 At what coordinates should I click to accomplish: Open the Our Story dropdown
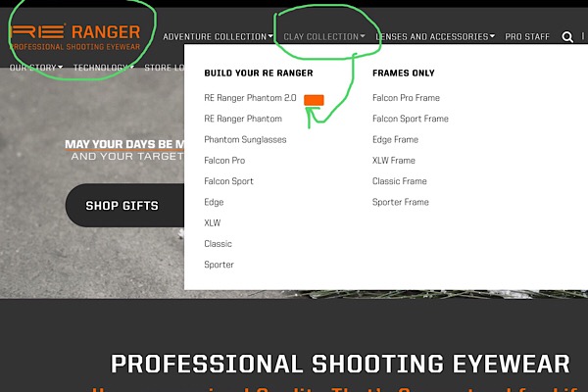[36, 68]
